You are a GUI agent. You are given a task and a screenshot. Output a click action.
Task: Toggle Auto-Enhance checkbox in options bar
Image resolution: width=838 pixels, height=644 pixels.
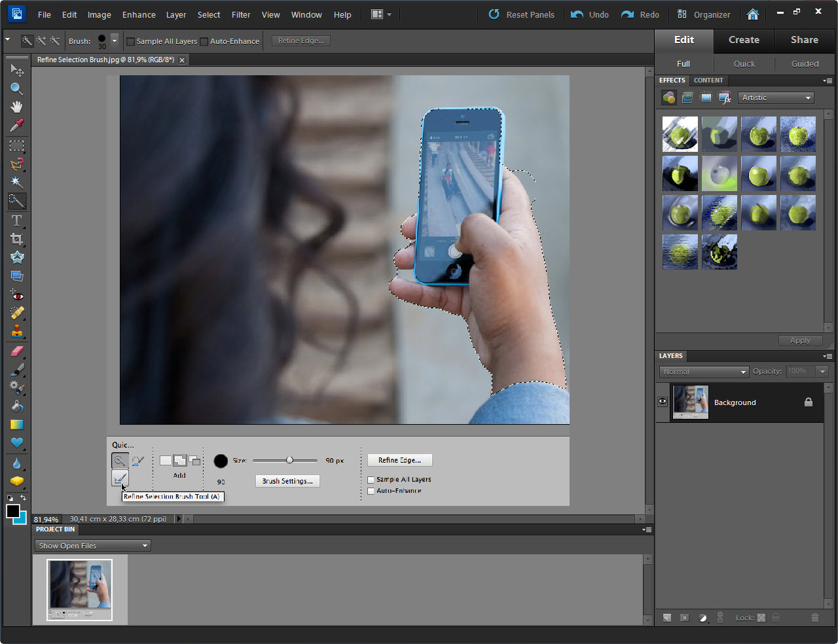[204, 41]
